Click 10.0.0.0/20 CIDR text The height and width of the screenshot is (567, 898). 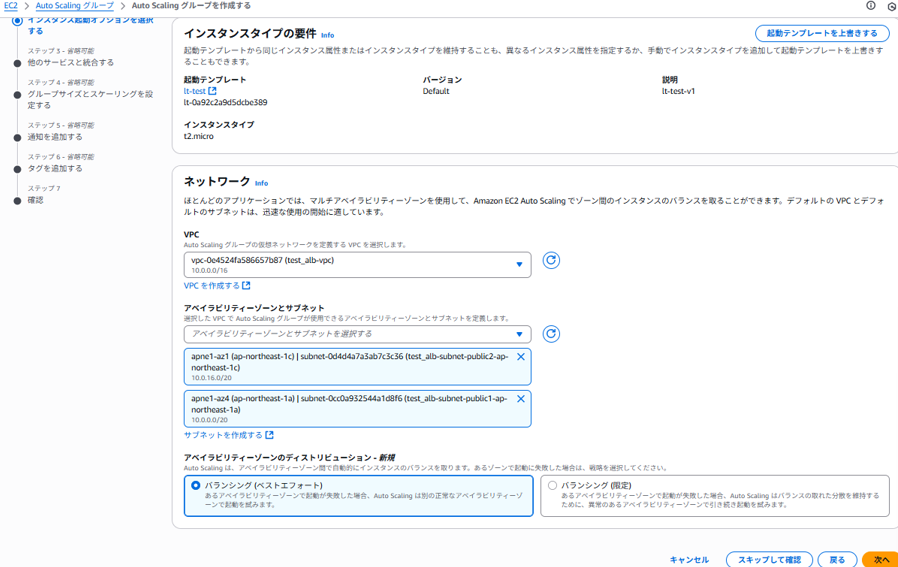point(209,420)
